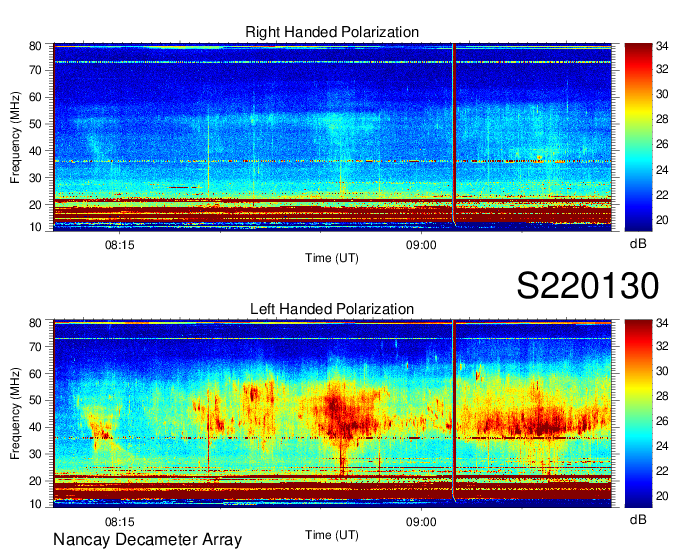Click the 50 frequency tick of Left Handed plot
The image size is (680, 552).
tap(35, 400)
